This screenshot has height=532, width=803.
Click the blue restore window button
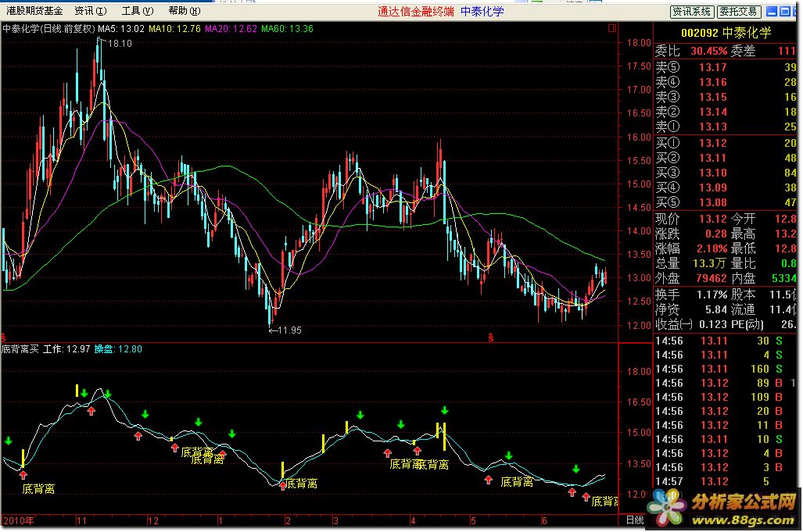(784, 11)
